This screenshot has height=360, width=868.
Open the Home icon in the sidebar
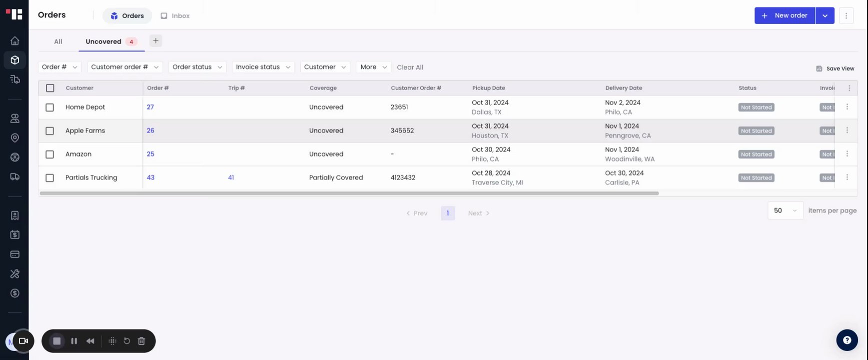[15, 41]
